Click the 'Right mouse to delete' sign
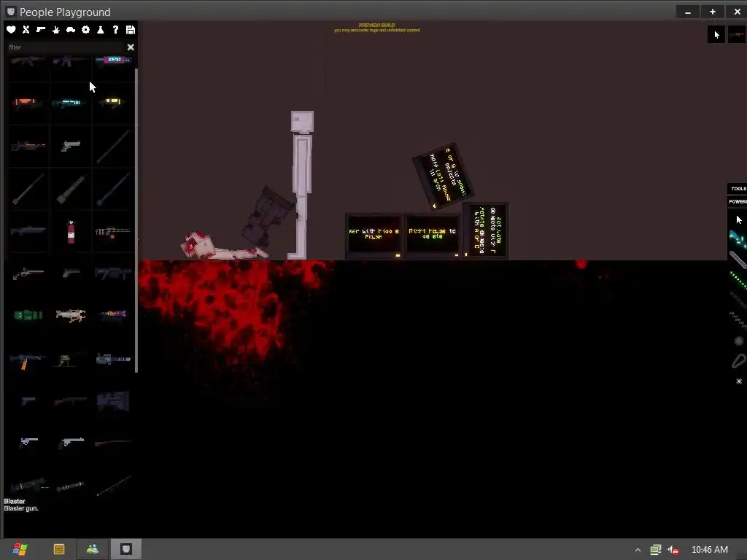The width and height of the screenshot is (747, 560). pos(432,236)
